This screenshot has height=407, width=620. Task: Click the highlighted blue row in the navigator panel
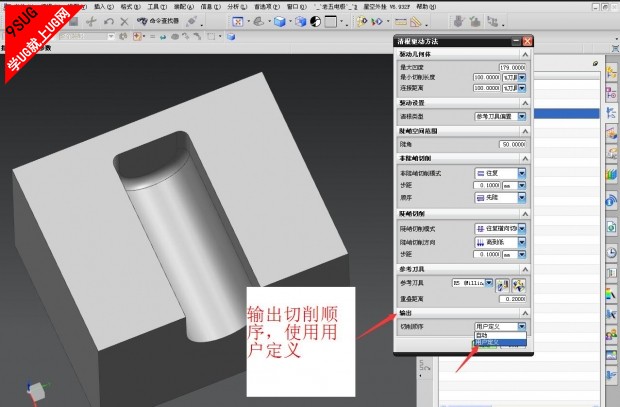pyautogui.click(x=567, y=114)
